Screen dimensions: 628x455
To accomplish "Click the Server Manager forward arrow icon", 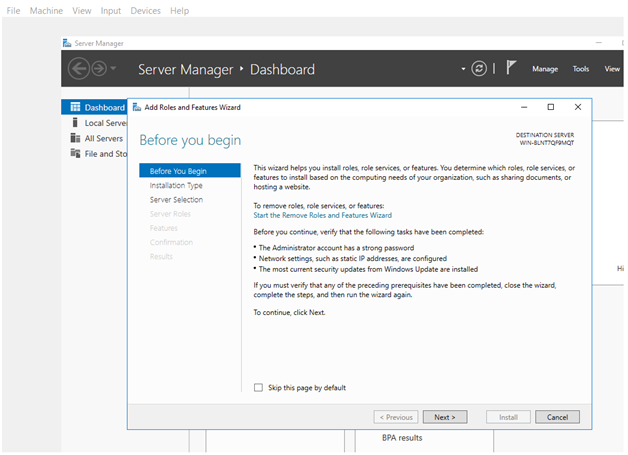I will (x=99, y=69).
